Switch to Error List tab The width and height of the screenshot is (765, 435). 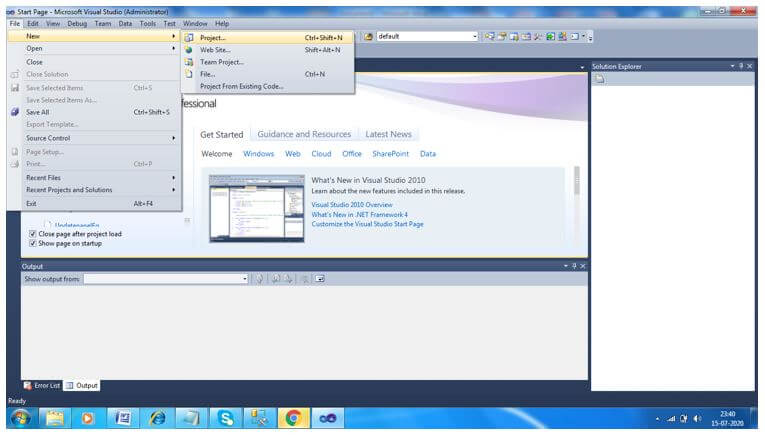[42, 386]
